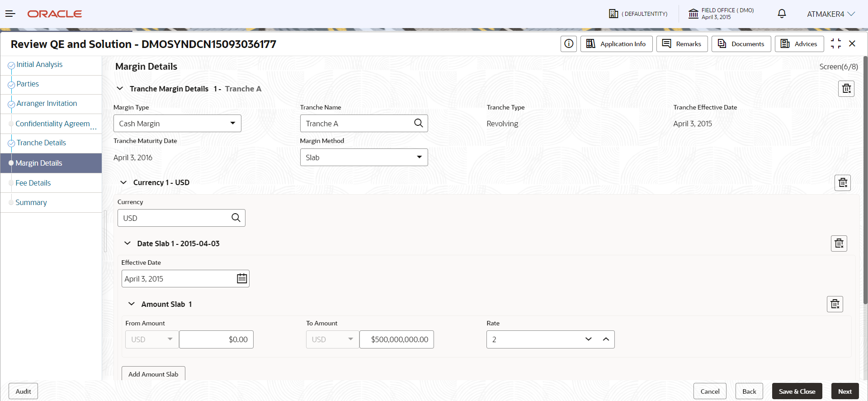This screenshot has width=868, height=401.
Task: Click the Next button
Action: [845, 391]
